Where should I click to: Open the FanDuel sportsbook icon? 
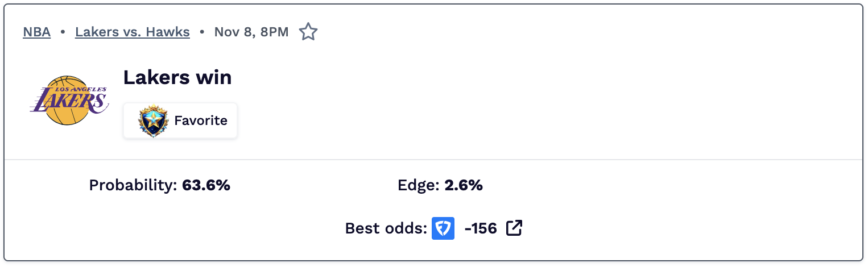tap(443, 228)
